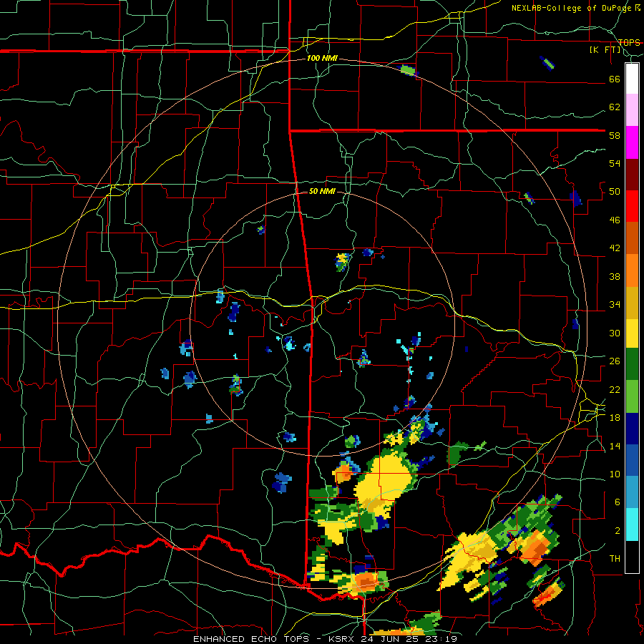The image size is (644, 644).
Task: Click the '66' legend value
Action: coord(615,79)
